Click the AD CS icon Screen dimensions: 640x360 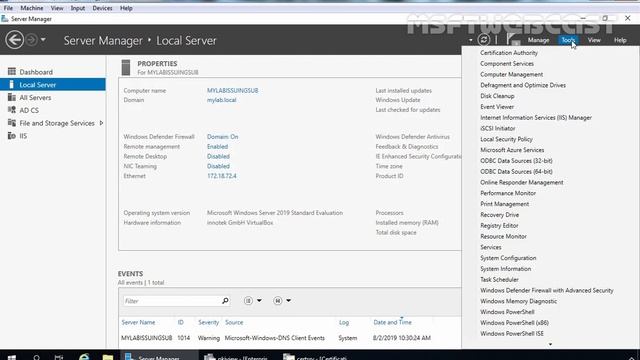(x=12, y=110)
